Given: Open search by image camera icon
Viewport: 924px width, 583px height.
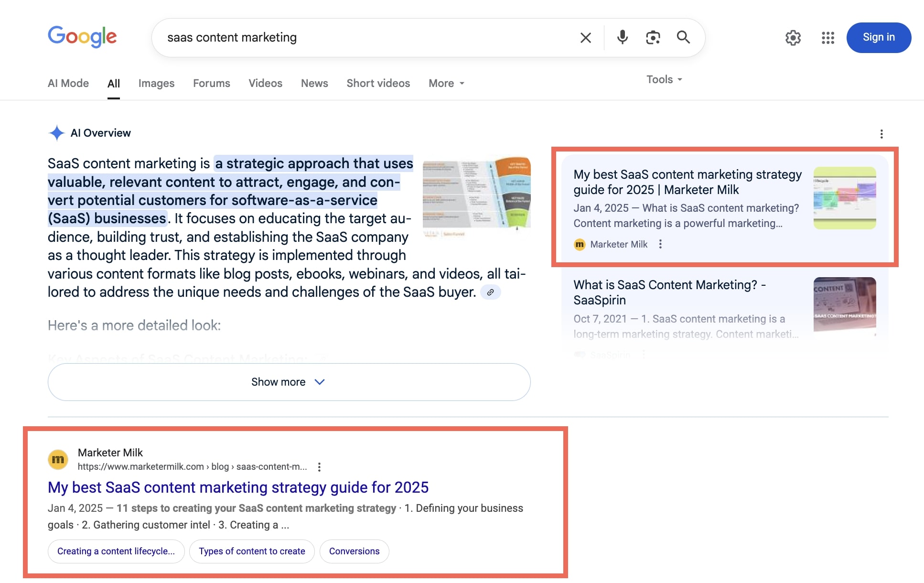Looking at the screenshot, I should click(x=653, y=37).
